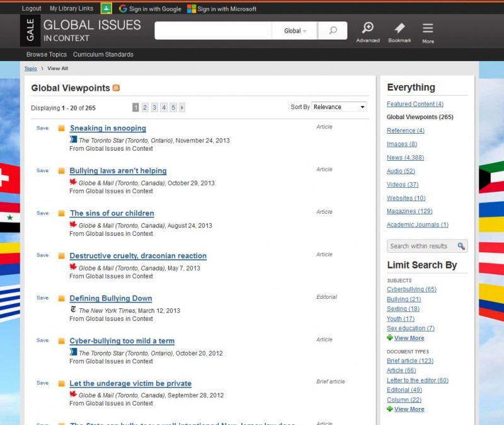Viewport: 504px width, 425px height.
Task: Sign in with Microsoft text link
Action: point(227,9)
